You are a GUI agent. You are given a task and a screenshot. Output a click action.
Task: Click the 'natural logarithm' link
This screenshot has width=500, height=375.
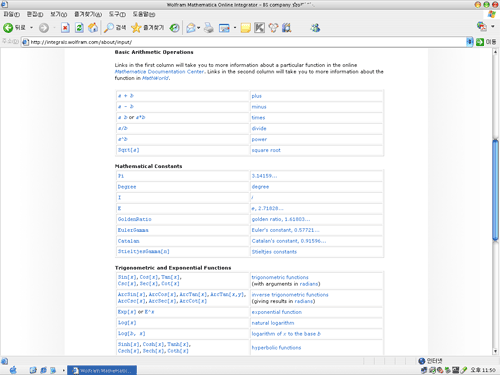[273, 323]
